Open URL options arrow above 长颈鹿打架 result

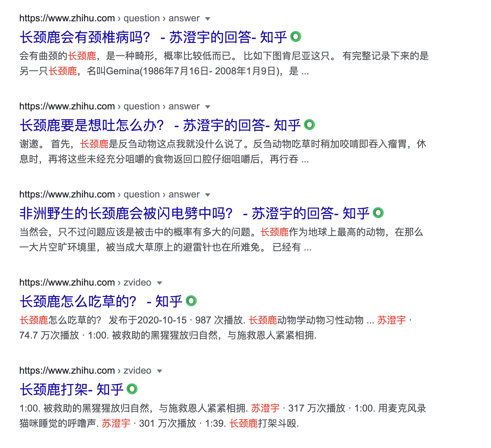[x=160, y=371]
